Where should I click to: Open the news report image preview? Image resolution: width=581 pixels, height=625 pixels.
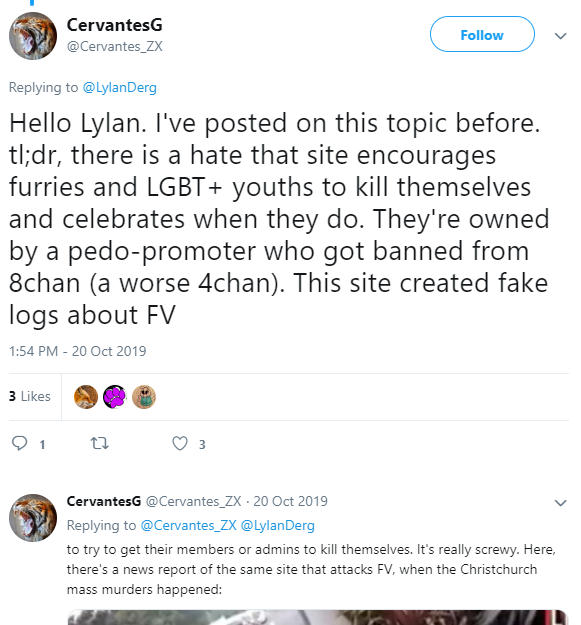click(x=317, y=617)
